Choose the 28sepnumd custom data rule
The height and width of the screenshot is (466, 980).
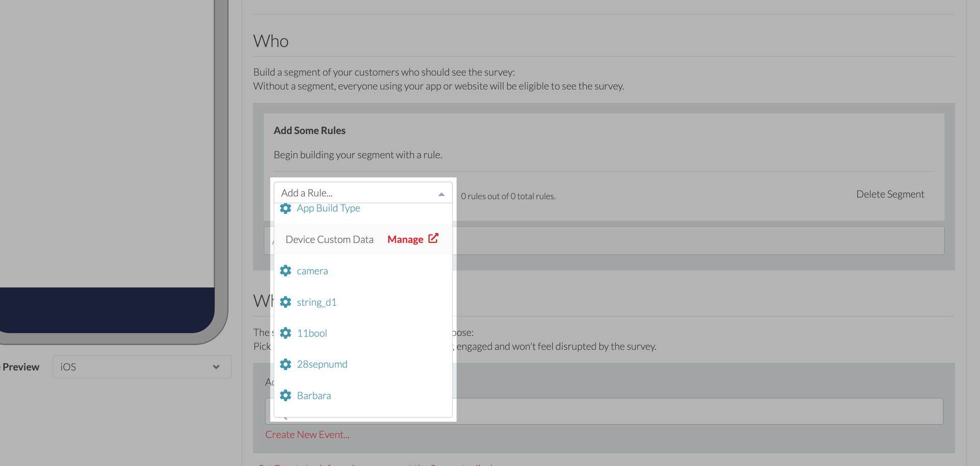tap(322, 364)
